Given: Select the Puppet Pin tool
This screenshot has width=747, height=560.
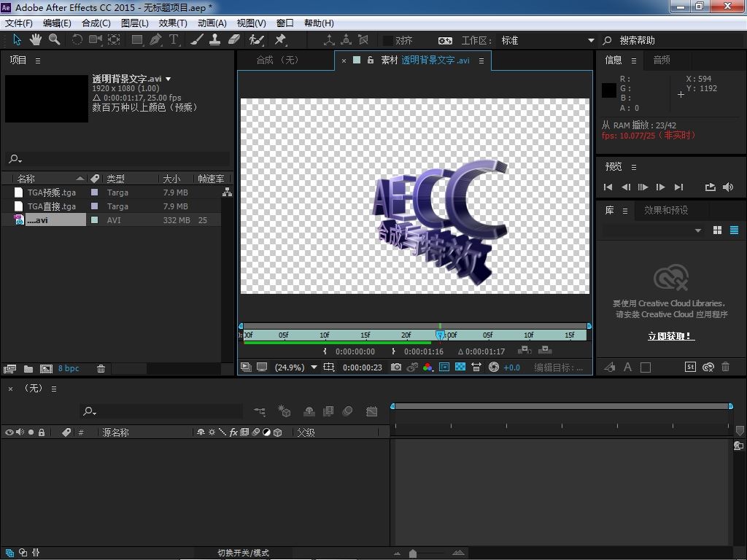Looking at the screenshot, I should click(x=280, y=40).
